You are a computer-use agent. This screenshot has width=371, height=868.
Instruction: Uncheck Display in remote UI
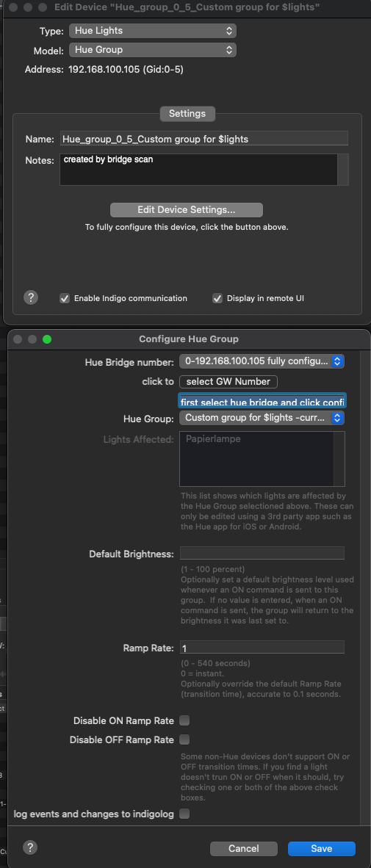217,298
